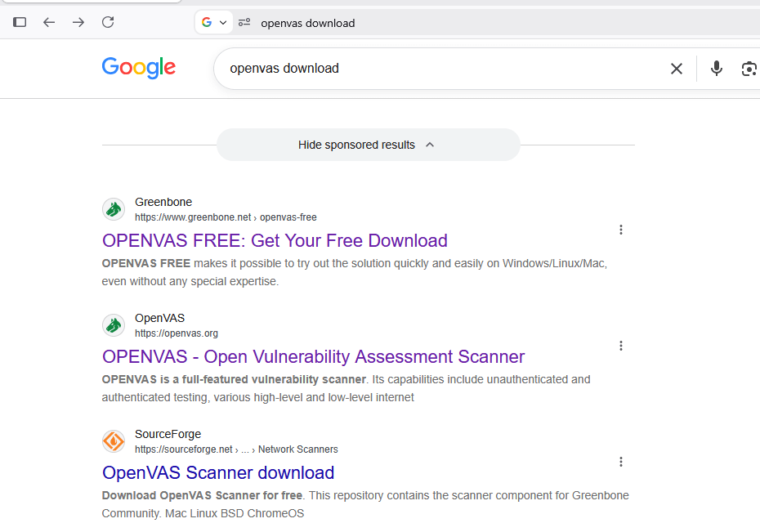Open more options for the Greenbone result
The height and width of the screenshot is (532, 760).
pyautogui.click(x=621, y=230)
